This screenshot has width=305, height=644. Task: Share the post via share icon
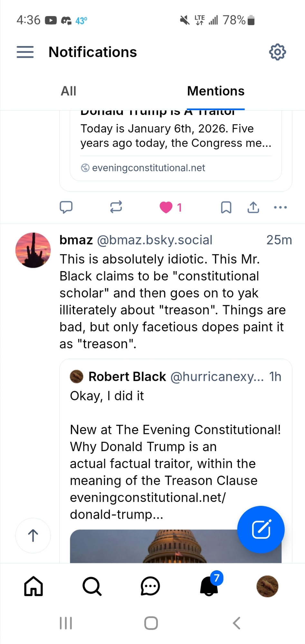253,207
